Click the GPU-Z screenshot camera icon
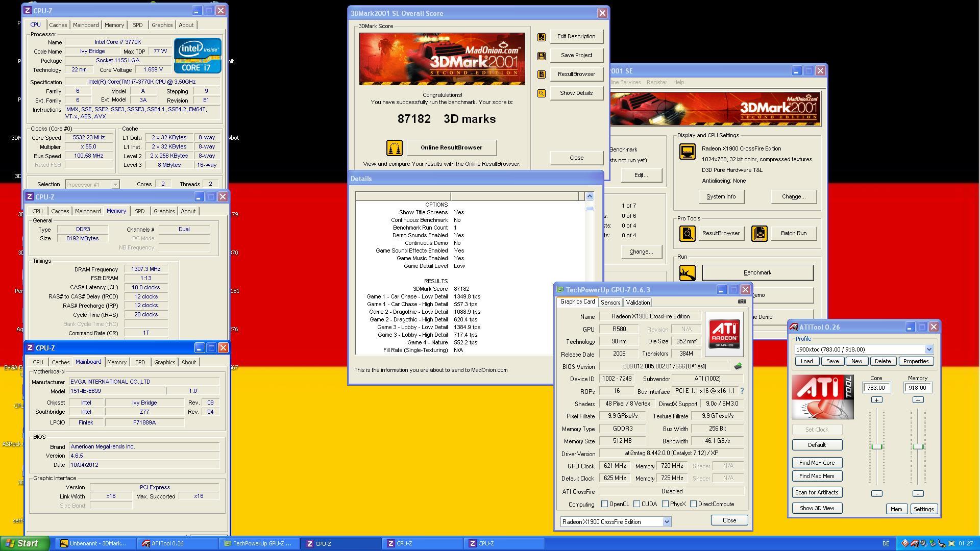The image size is (980, 551). click(x=742, y=302)
